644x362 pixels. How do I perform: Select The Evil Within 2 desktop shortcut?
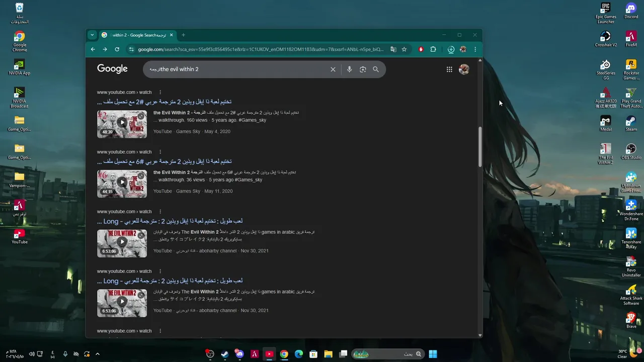pos(606,154)
